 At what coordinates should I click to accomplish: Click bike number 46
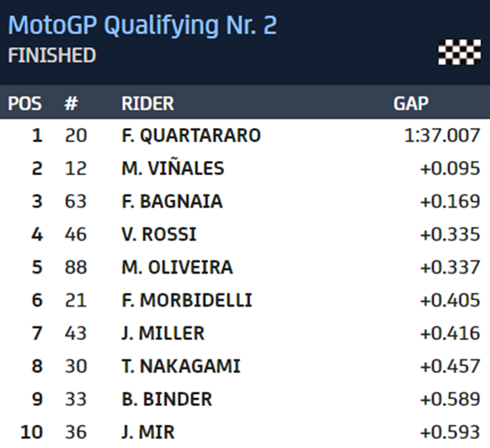coord(76,234)
